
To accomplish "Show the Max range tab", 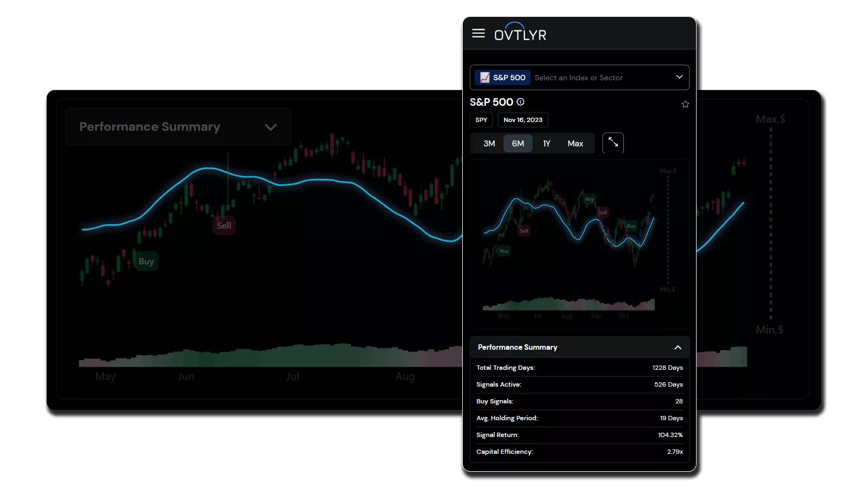I will (x=575, y=144).
